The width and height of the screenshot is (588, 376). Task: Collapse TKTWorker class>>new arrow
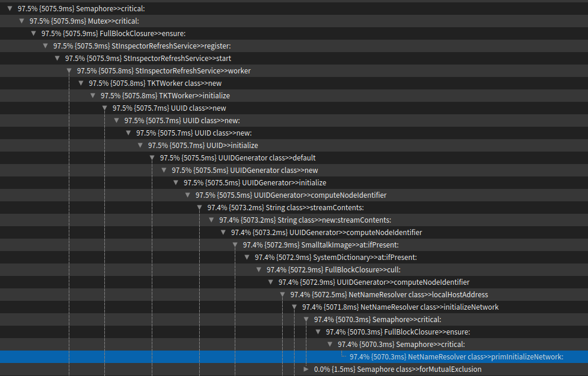[x=81, y=83]
